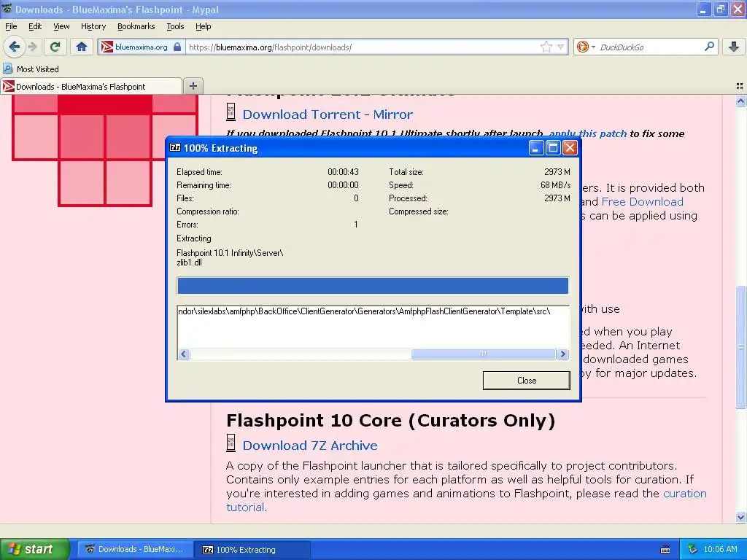Select the Downloads - BlueMaxima's Flashpoint tab
Viewport: 747px width, 560px height.
coord(91,86)
